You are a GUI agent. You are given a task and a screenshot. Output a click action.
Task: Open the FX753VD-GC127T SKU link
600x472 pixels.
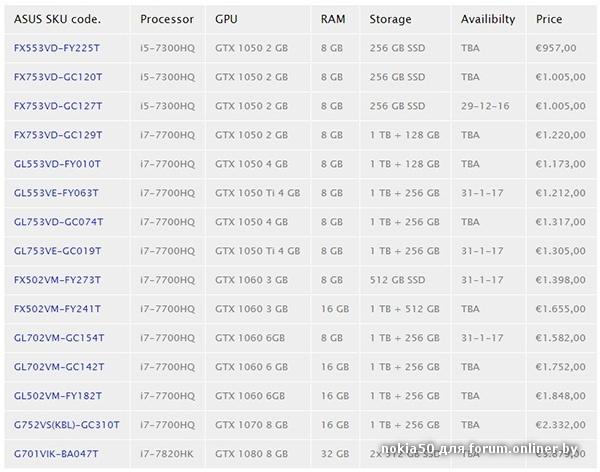point(58,106)
